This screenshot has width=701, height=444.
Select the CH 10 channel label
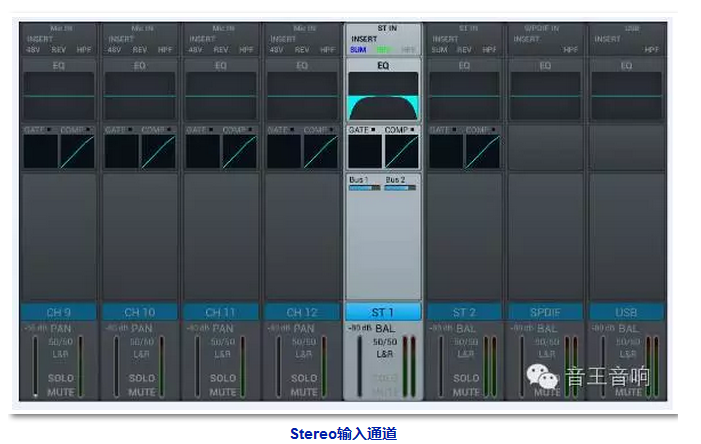point(140,312)
